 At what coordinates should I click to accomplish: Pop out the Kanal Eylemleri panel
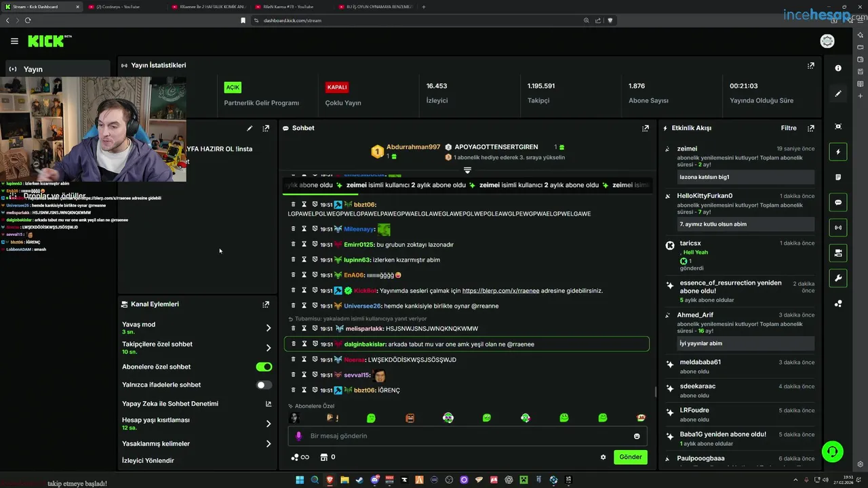(266, 304)
